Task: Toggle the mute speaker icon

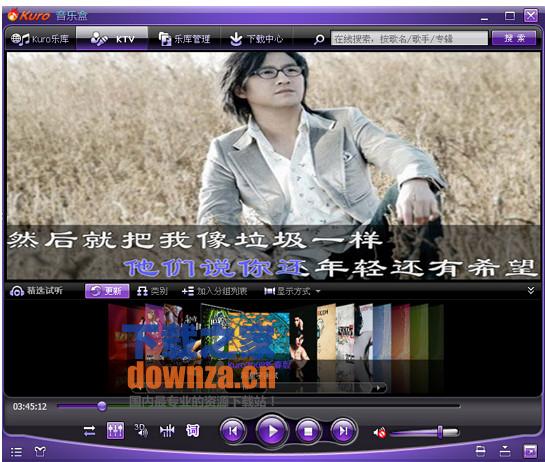Action: click(380, 432)
